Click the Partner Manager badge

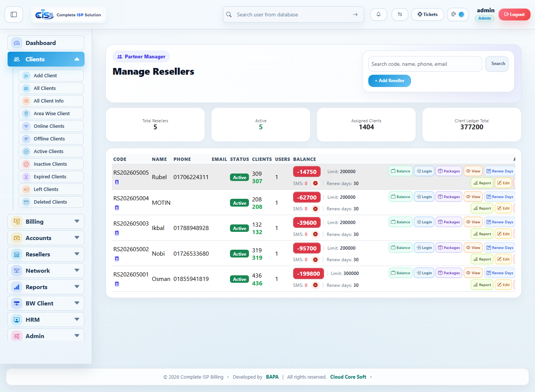pyautogui.click(x=141, y=57)
